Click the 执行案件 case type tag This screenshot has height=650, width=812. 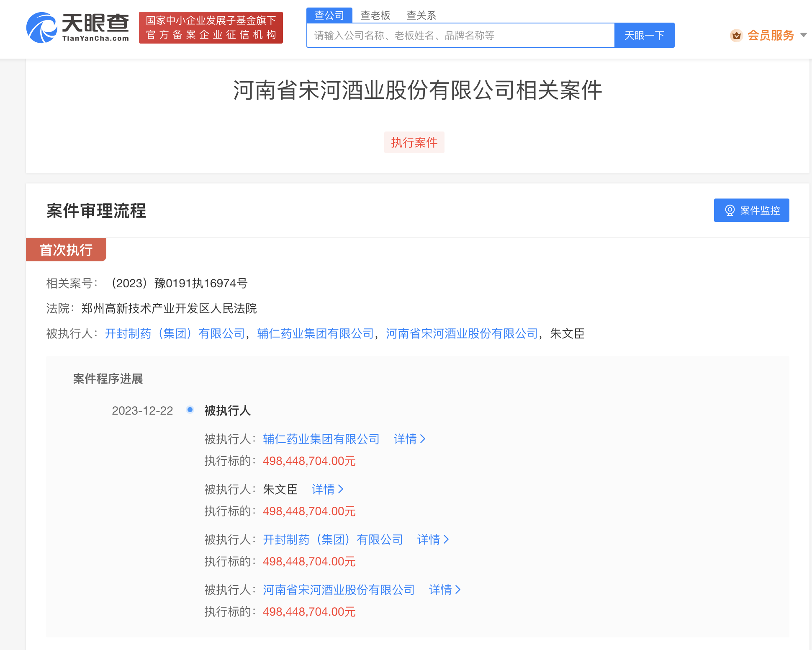click(x=414, y=142)
